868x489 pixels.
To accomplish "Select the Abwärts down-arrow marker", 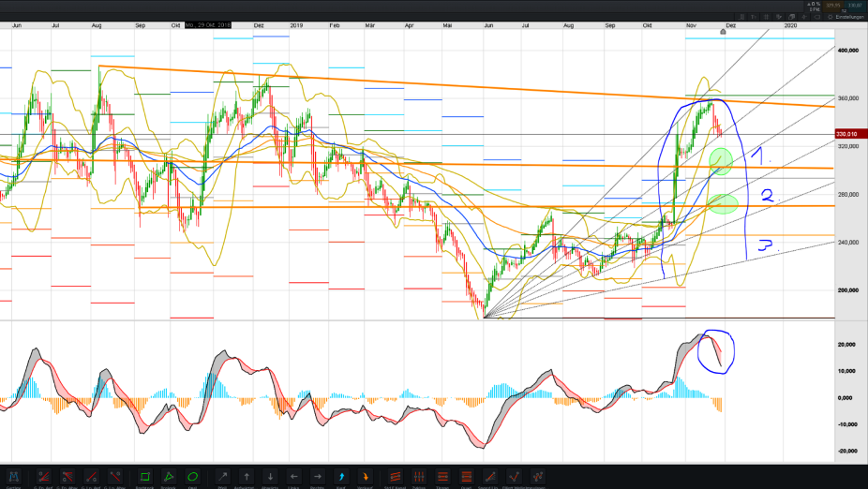I will pos(270,476).
